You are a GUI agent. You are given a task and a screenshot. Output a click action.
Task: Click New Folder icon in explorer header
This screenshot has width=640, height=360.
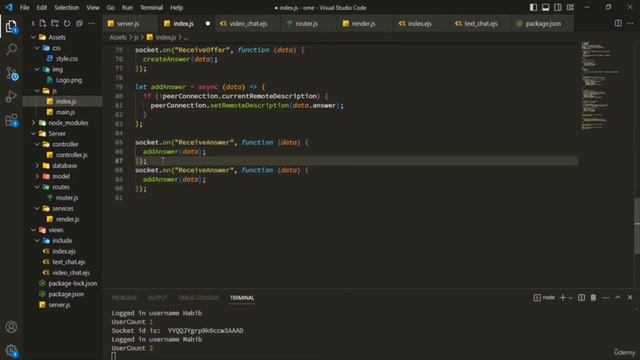click(x=55, y=24)
